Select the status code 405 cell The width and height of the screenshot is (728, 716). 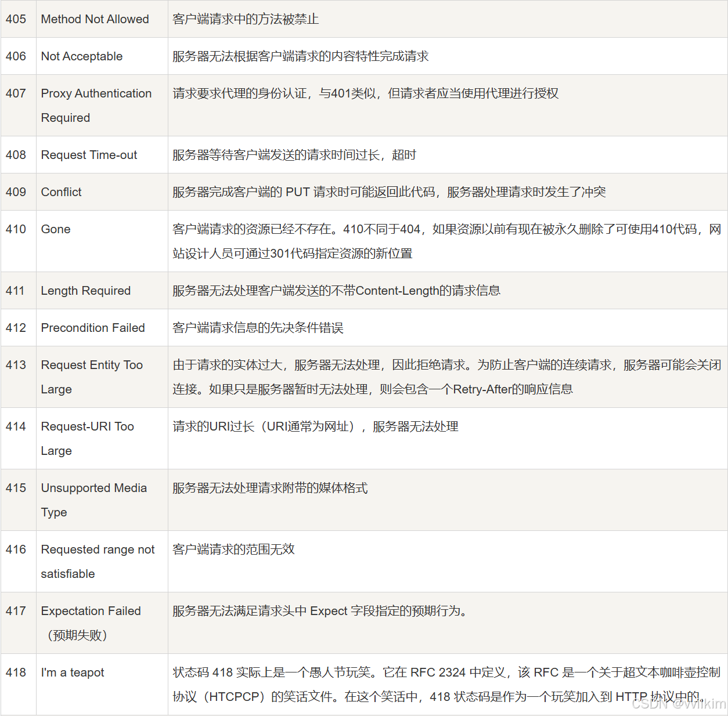(16, 19)
